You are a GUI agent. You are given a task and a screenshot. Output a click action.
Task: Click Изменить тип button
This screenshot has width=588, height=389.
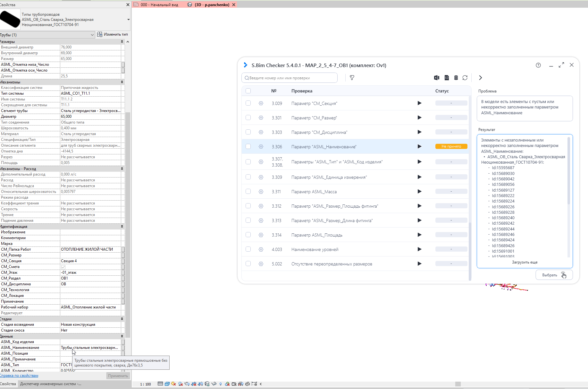(113, 34)
